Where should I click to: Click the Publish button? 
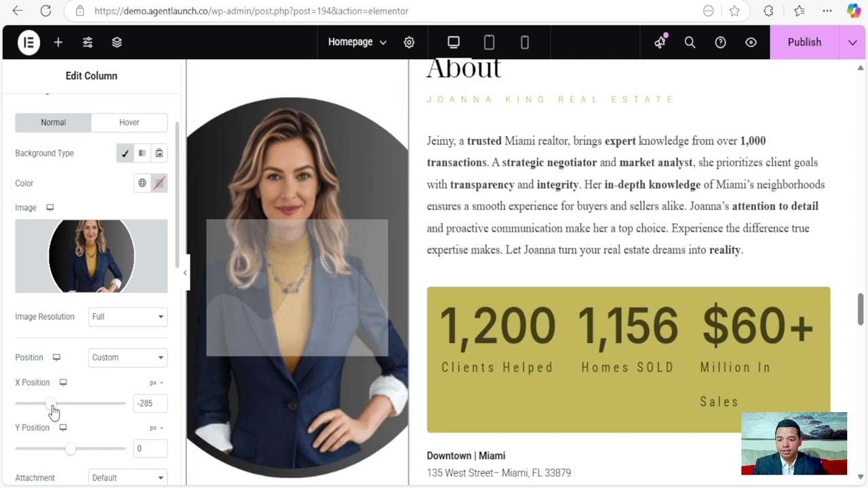click(804, 42)
